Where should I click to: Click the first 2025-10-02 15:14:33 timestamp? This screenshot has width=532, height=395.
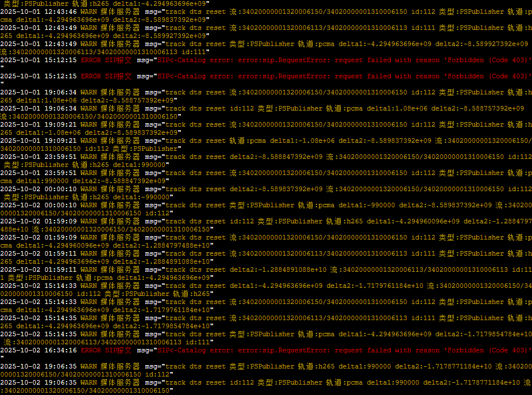pyautogui.click(x=39, y=286)
